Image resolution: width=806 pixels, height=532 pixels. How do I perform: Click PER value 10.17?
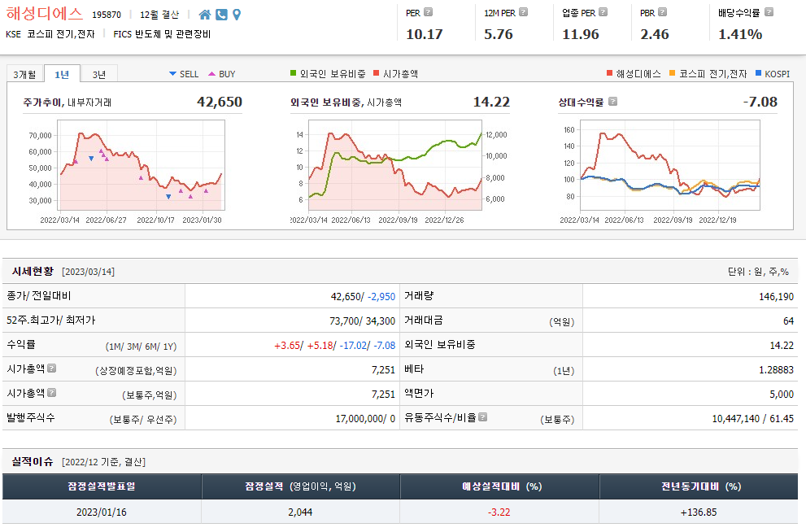[x=424, y=34]
